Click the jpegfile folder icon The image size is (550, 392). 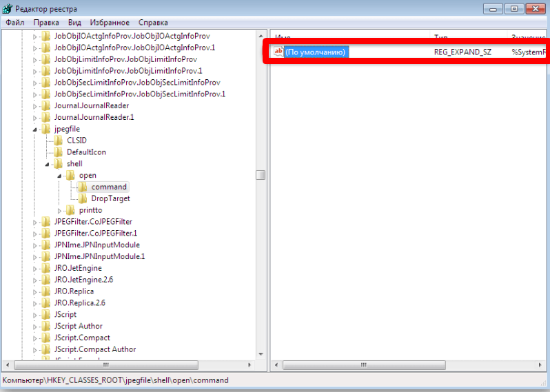[46, 129]
